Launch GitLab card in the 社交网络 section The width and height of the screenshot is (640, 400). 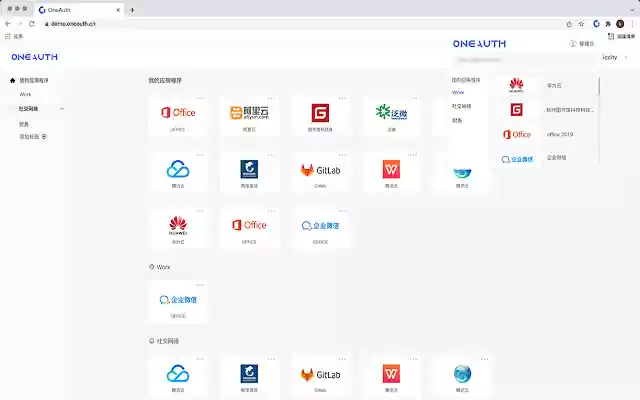(320, 377)
